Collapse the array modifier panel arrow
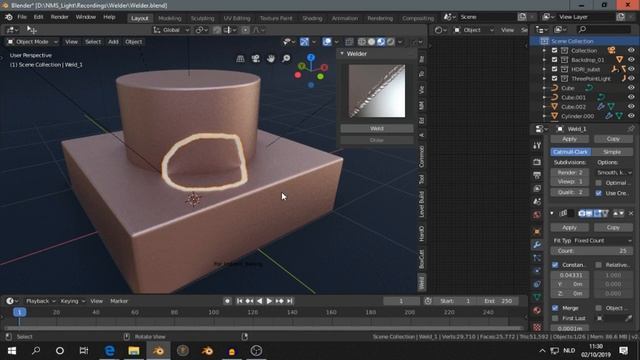This screenshot has width=640, height=360. (x=552, y=213)
